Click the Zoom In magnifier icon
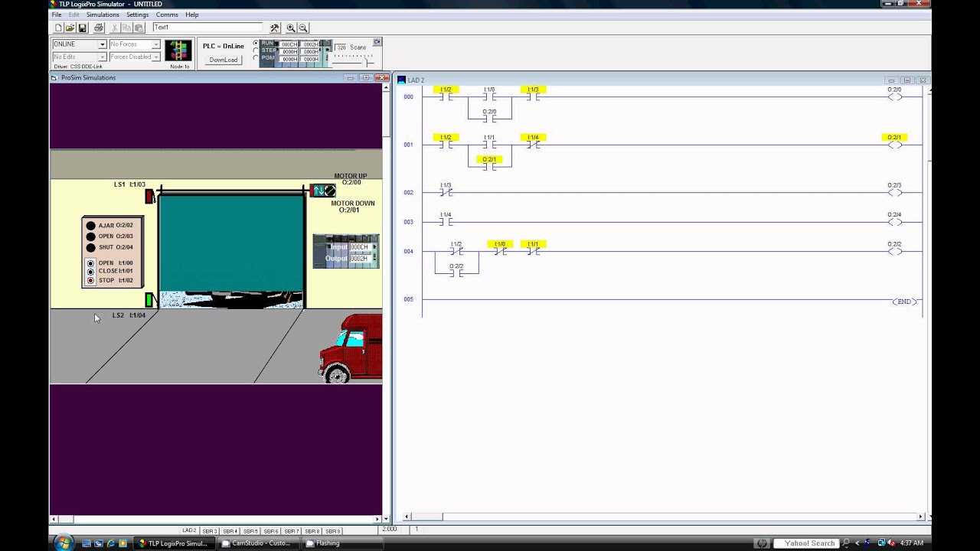 pos(291,28)
